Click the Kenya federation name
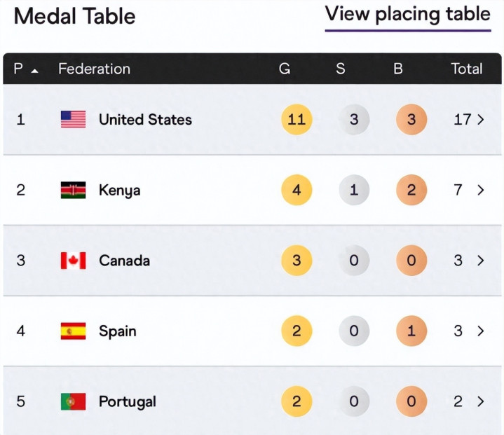 119,190
